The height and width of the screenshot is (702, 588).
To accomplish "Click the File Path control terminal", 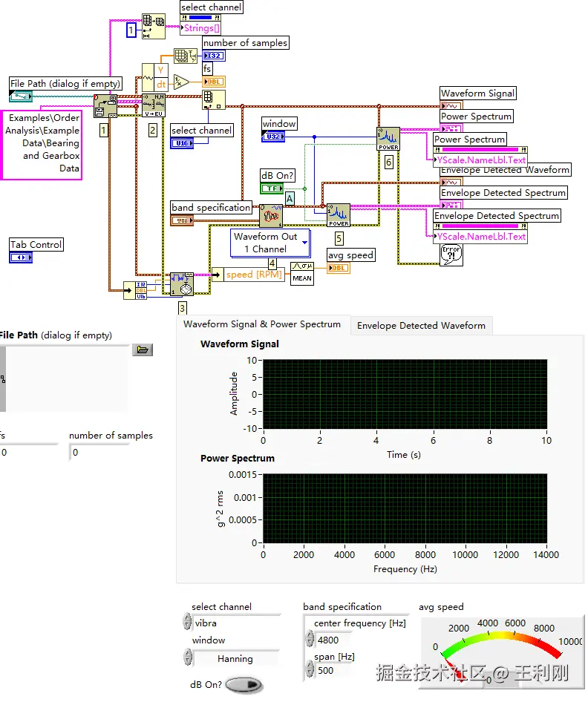I will coord(21,96).
